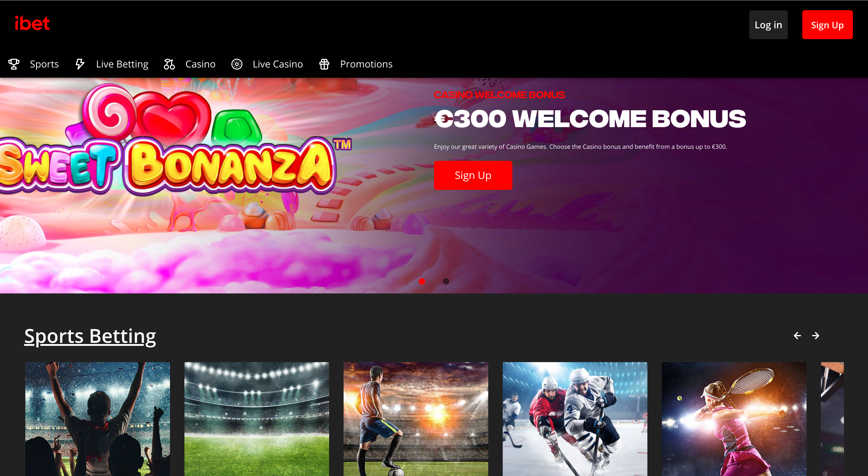
Task: Open the Sports menu item
Action: (x=44, y=64)
